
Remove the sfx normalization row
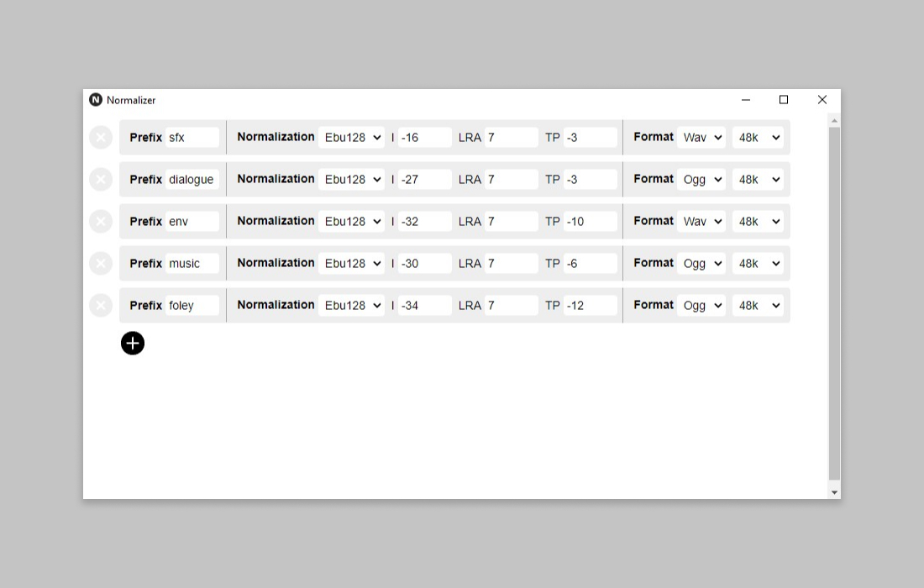click(100, 137)
